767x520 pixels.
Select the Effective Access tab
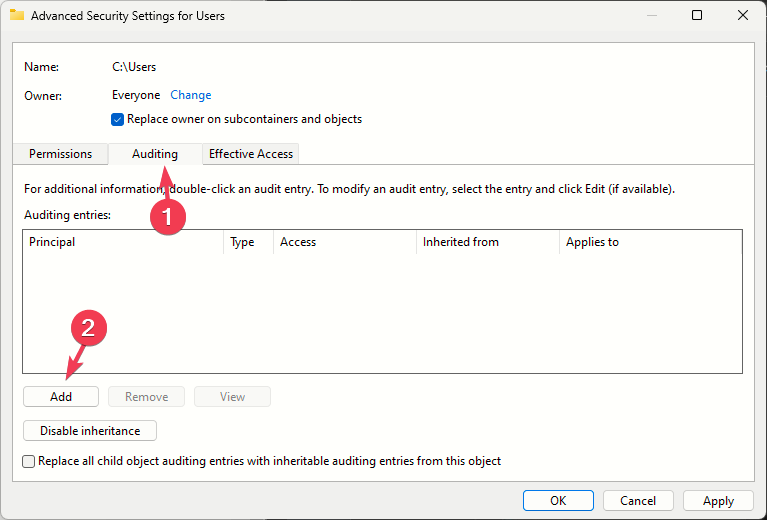click(250, 154)
